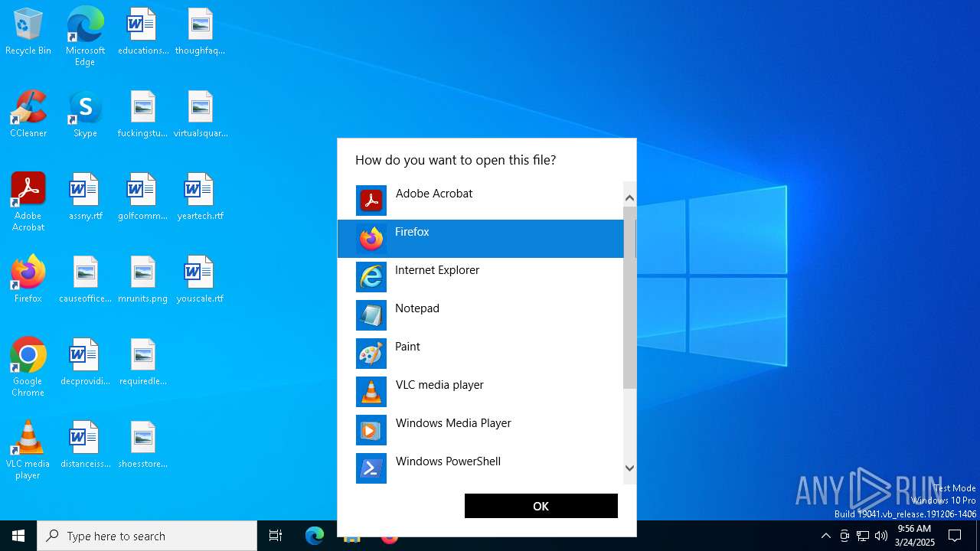This screenshot has height=551, width=980.
Task: Open network status tray icon
Action: point(863,536)
